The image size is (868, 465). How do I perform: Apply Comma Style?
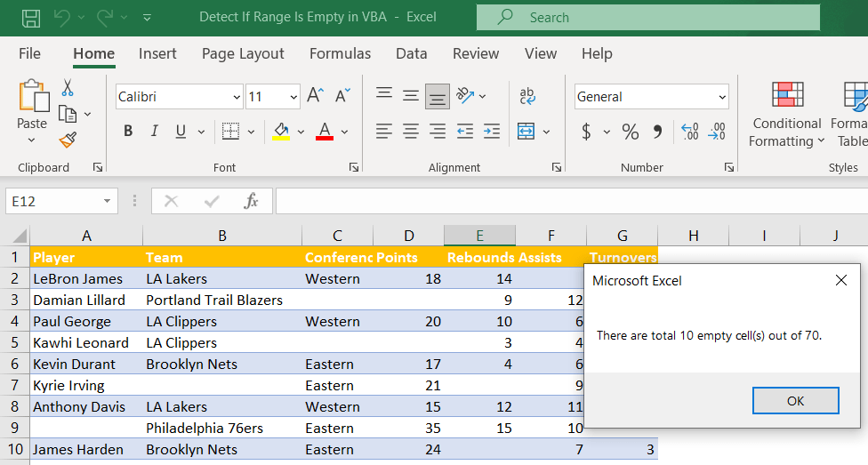(x=657, y=132)
